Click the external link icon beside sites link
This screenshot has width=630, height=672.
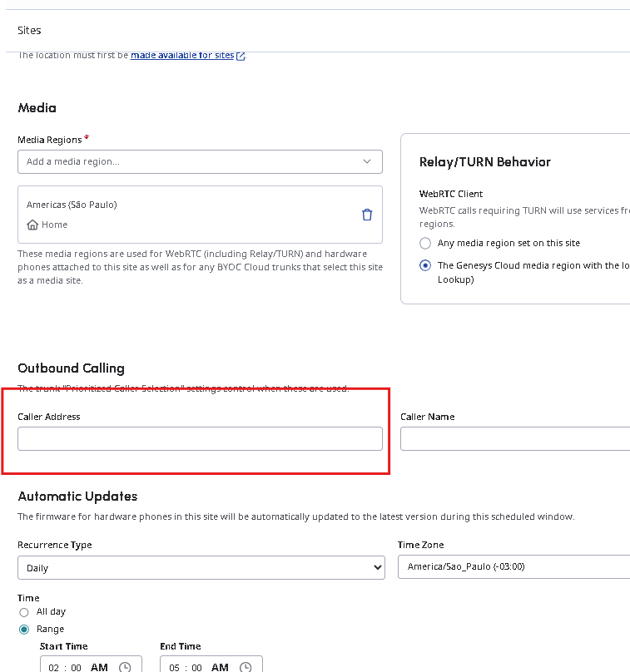coord(241,56)
